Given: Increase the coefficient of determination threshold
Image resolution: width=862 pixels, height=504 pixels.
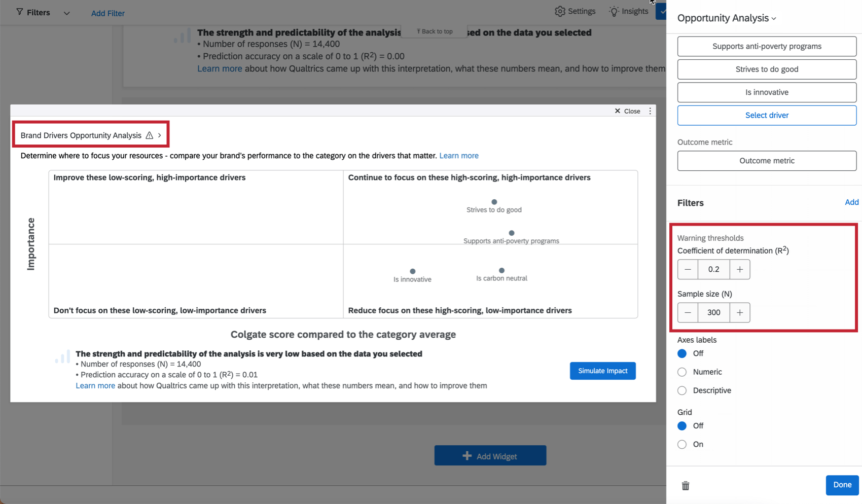Looking at the screenshot, I should [x=739, y=269].
